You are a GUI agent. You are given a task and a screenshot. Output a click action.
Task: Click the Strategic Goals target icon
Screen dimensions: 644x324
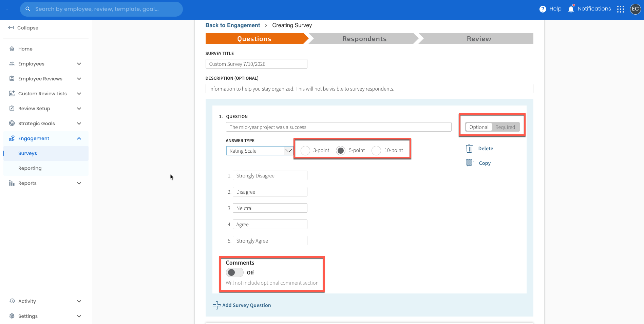pyautogui.click(x=12, y=123)
